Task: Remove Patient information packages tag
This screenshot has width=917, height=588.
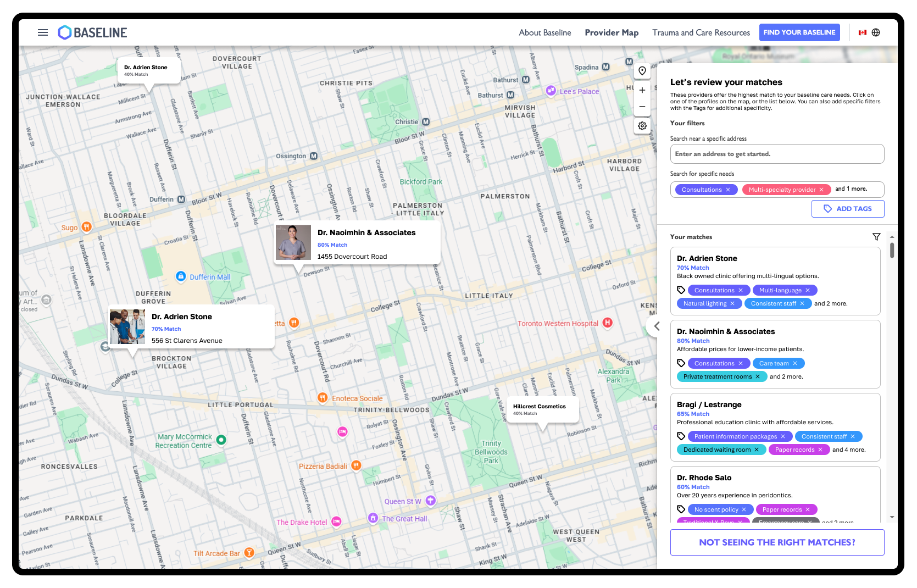Action: pyautogui.click(x=783, y=436)
